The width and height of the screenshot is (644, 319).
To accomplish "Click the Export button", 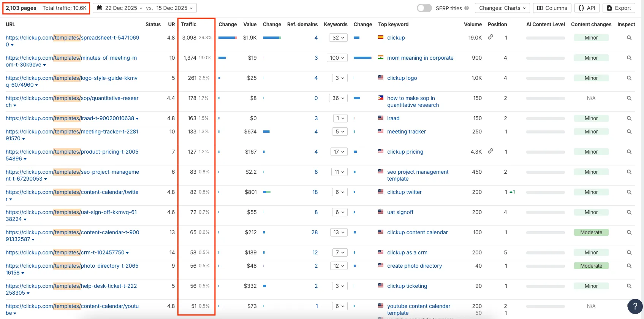I will tap(619, 8).
